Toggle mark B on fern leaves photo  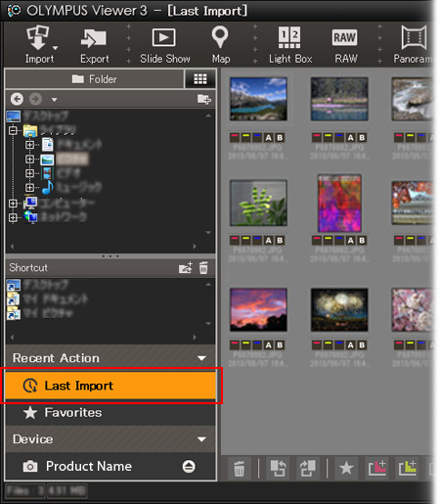(x=280, y=240)
